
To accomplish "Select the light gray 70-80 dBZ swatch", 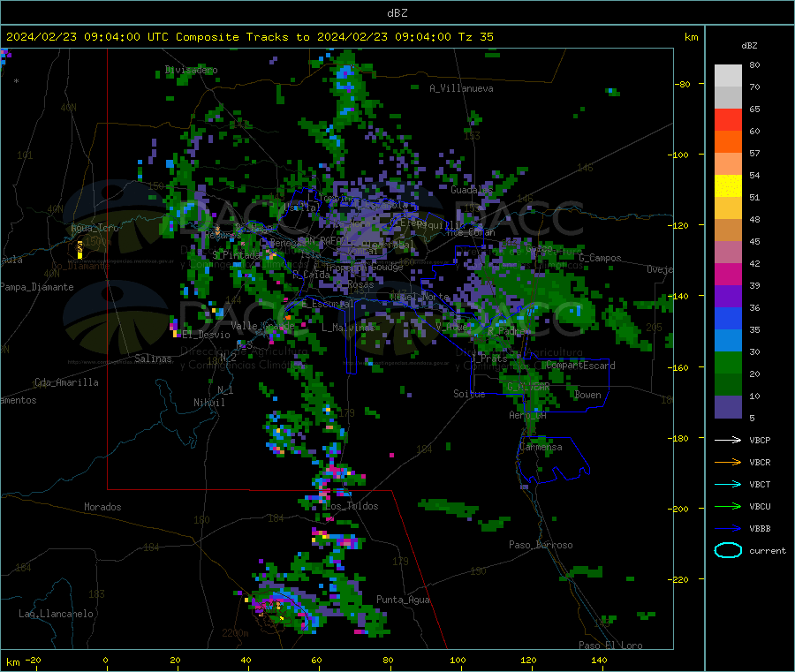I will pyautogui.click(x=728, y=76).
